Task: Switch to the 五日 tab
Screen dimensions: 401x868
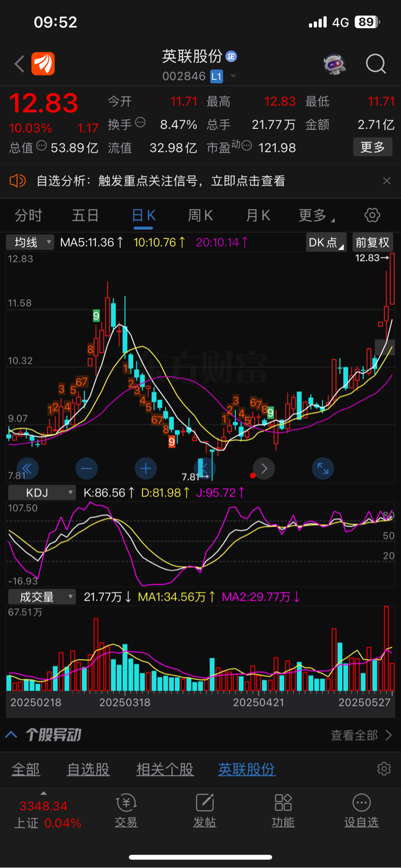Action: (x=85, y=216)
